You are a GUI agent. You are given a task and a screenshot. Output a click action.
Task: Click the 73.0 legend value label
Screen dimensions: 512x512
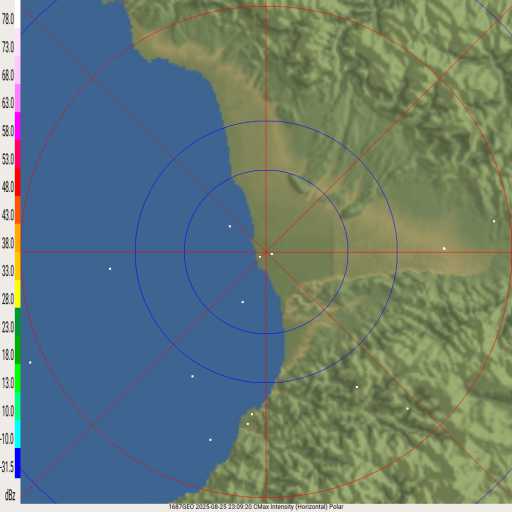(x=8, y=47)
